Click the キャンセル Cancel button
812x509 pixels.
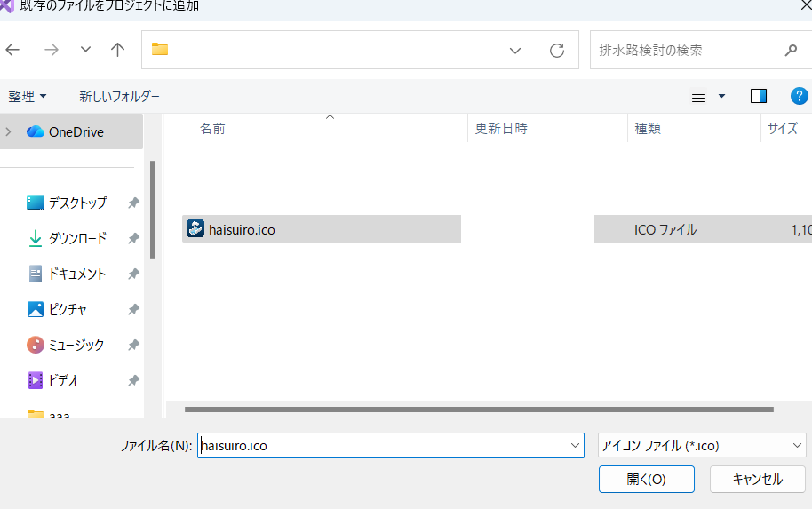click(x=757, y=479)
